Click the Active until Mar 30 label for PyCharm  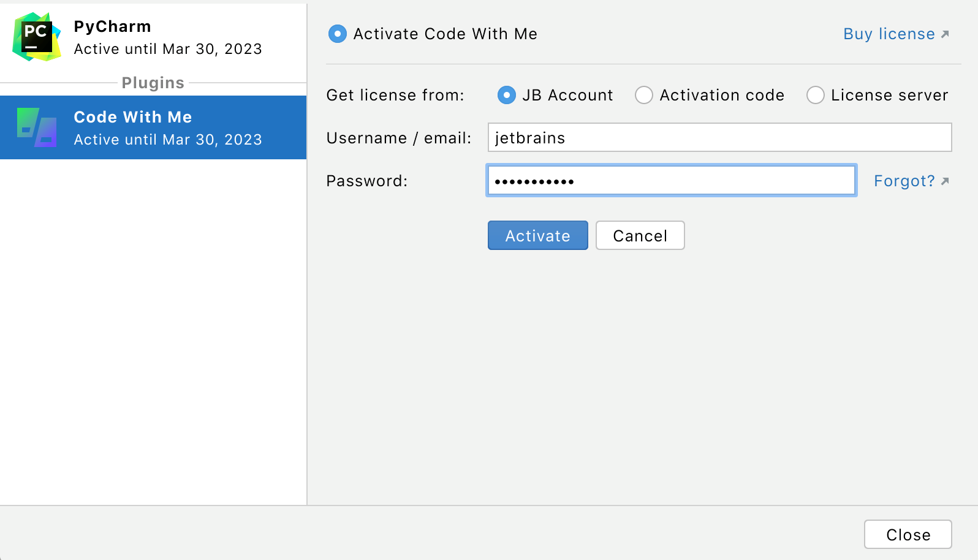click(168, 49)
